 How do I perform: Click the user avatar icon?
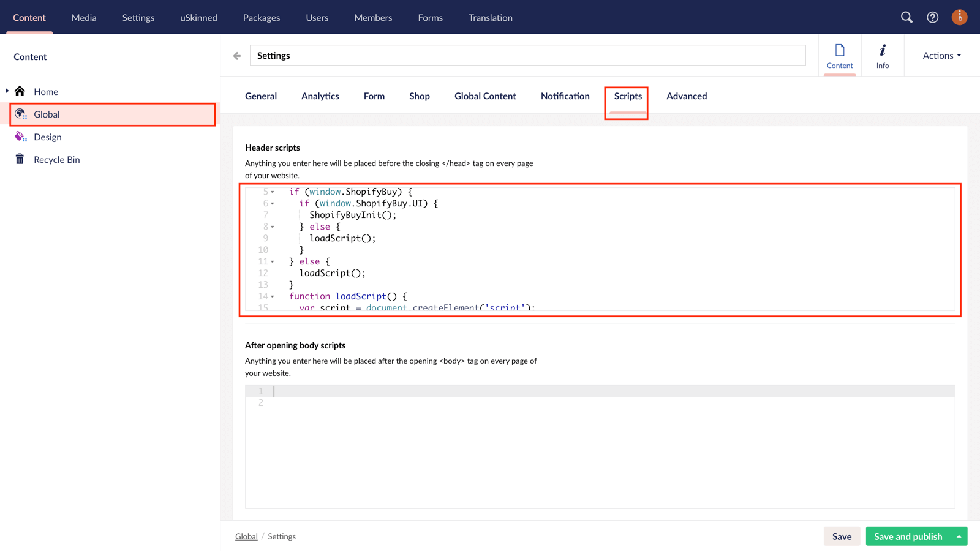pos(959,17)
